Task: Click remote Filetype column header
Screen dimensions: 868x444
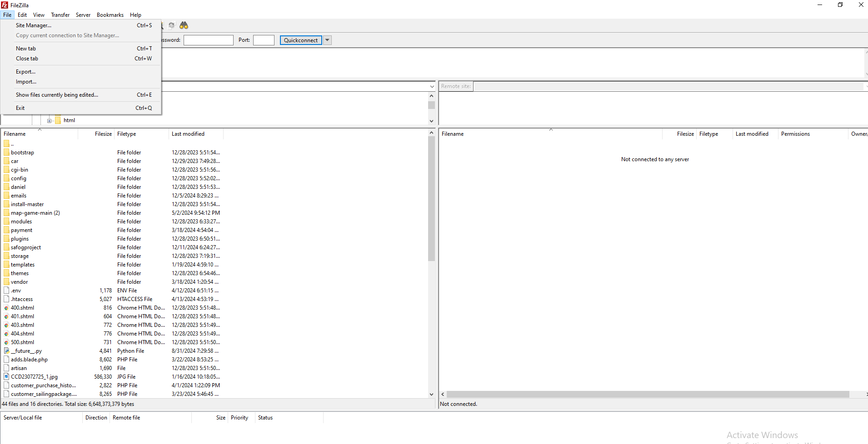Action: [714, 134]
